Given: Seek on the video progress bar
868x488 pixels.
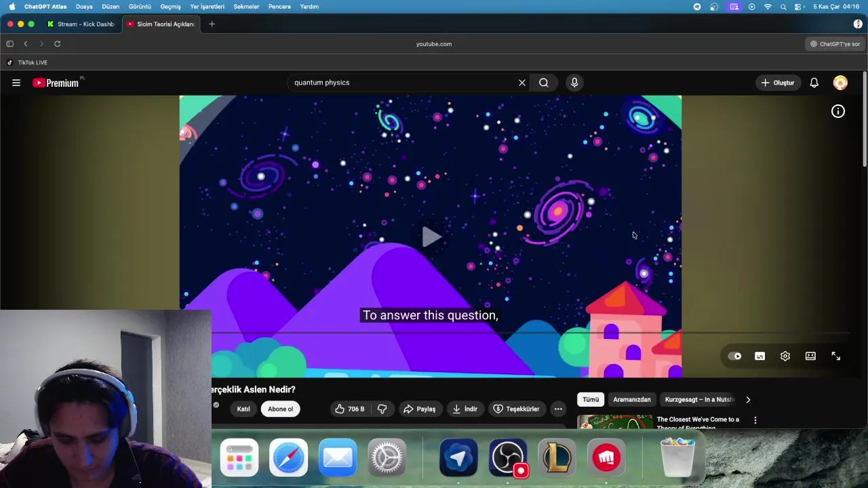Looking at the screenshot, I should click(531, 333).
